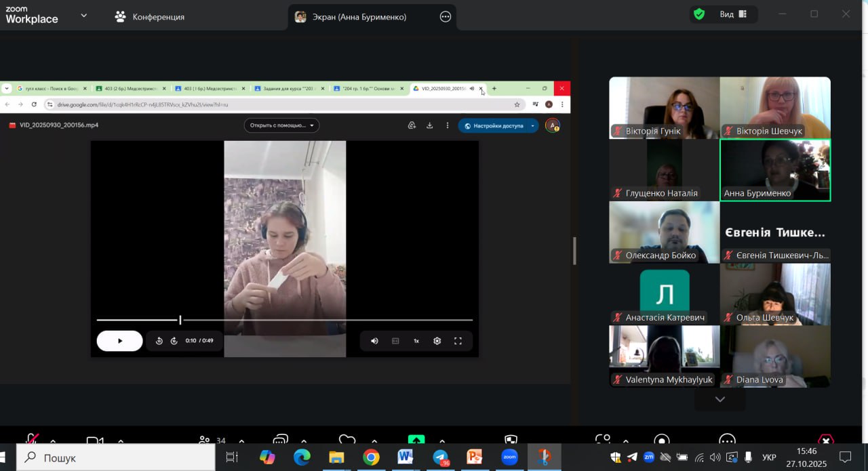Download the video using the download icon
The height and width of the screenshot is (471, 868).
(429, 125)
